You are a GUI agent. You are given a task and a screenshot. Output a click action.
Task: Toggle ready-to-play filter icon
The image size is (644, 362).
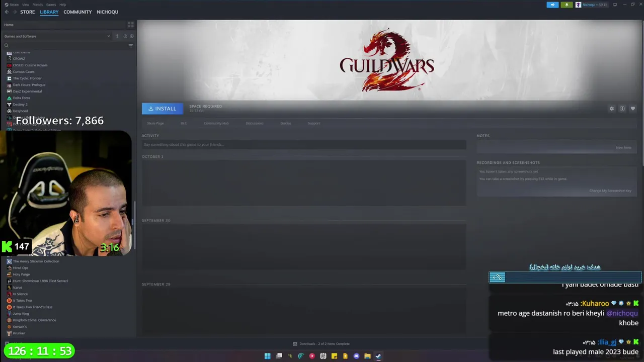[132, 36]
